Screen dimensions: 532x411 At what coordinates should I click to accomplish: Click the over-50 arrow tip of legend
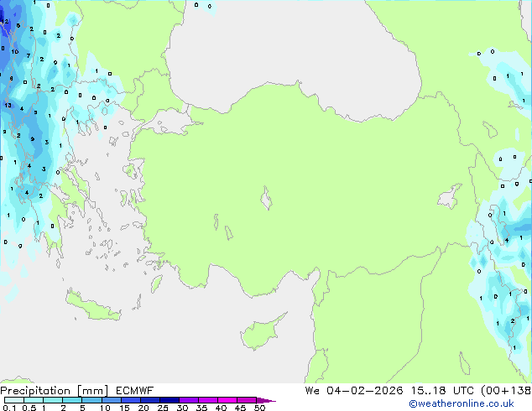266,400
